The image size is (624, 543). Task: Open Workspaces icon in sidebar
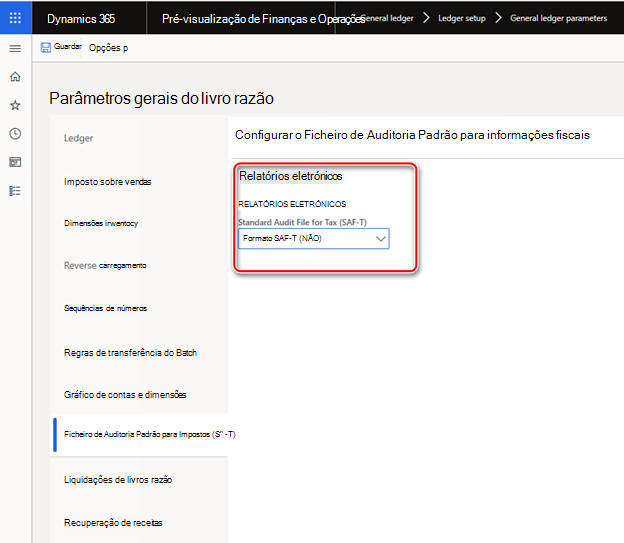point(15,162)
